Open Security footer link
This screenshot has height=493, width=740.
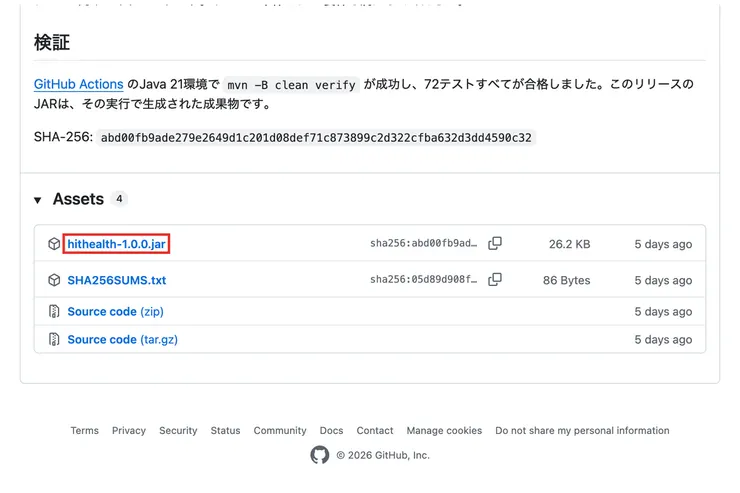tap(178, 430)
